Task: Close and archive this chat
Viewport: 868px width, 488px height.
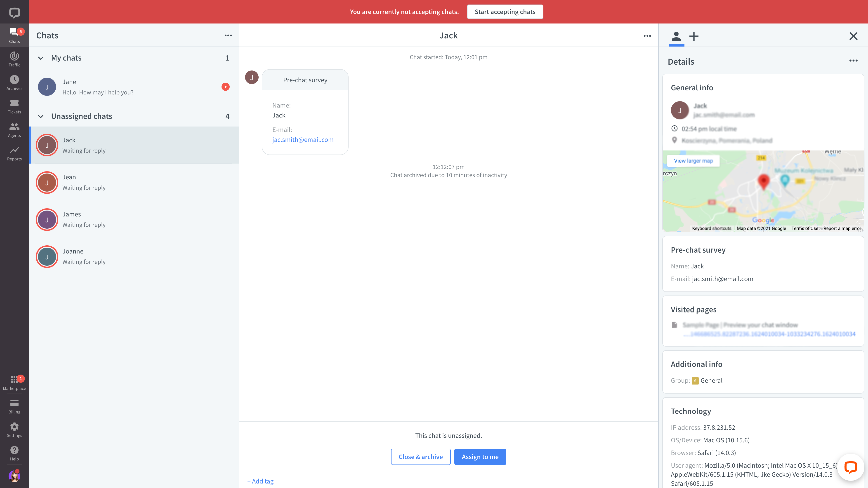Action: click(x=421, y=456)
